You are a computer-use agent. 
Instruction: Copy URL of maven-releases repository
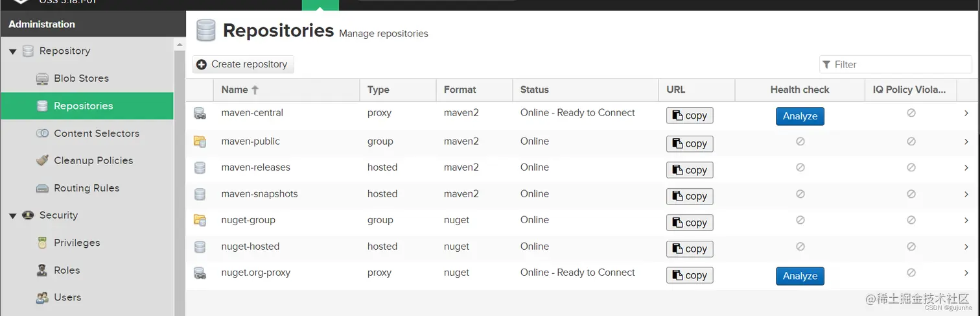(690, 170)
